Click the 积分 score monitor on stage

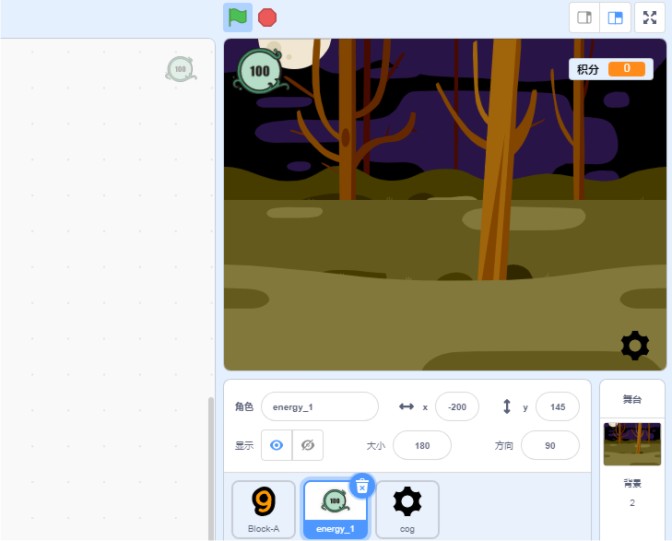tap(611, 69)
